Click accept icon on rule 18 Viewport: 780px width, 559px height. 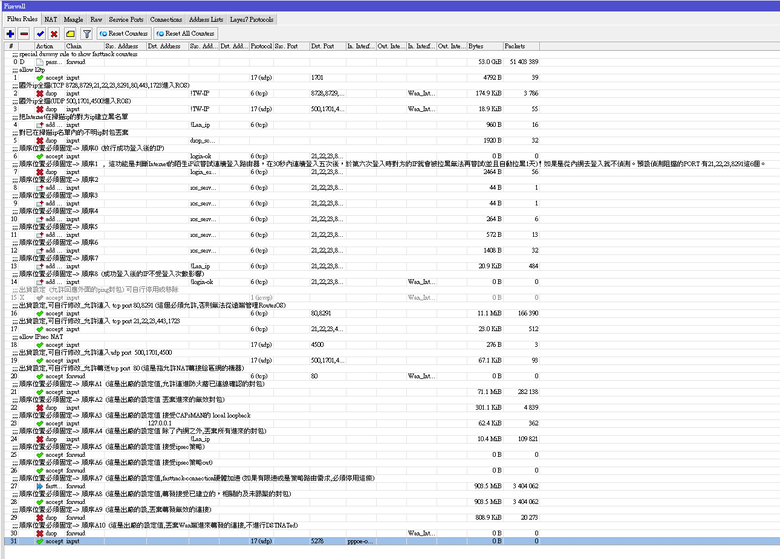[x=39, y=345]
